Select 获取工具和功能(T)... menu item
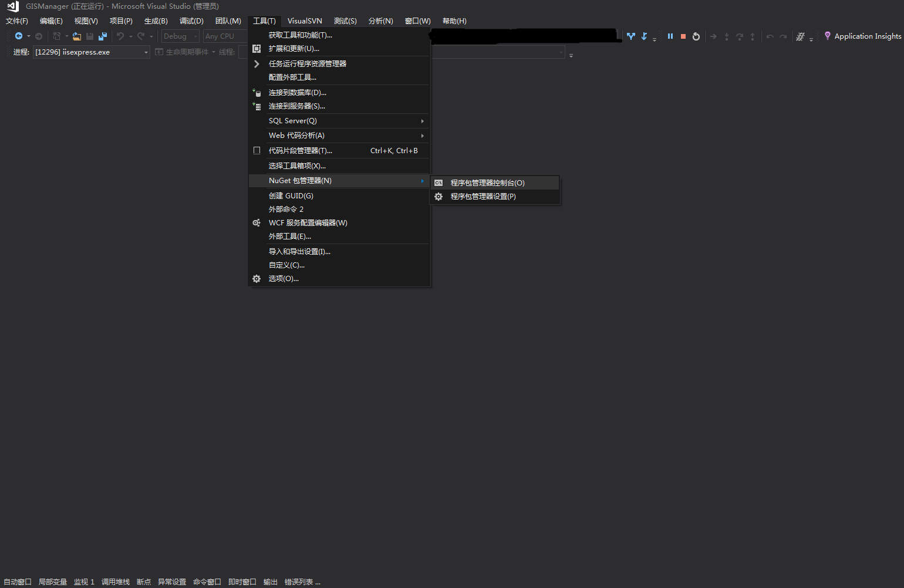Viewport: 904px width, 588px height. coord(340,35)
